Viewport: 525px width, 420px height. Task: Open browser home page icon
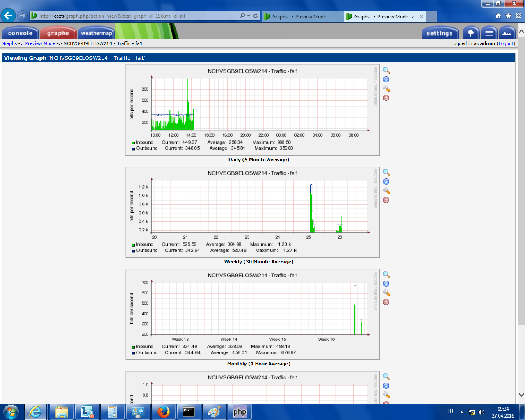[x=498, y=16]
